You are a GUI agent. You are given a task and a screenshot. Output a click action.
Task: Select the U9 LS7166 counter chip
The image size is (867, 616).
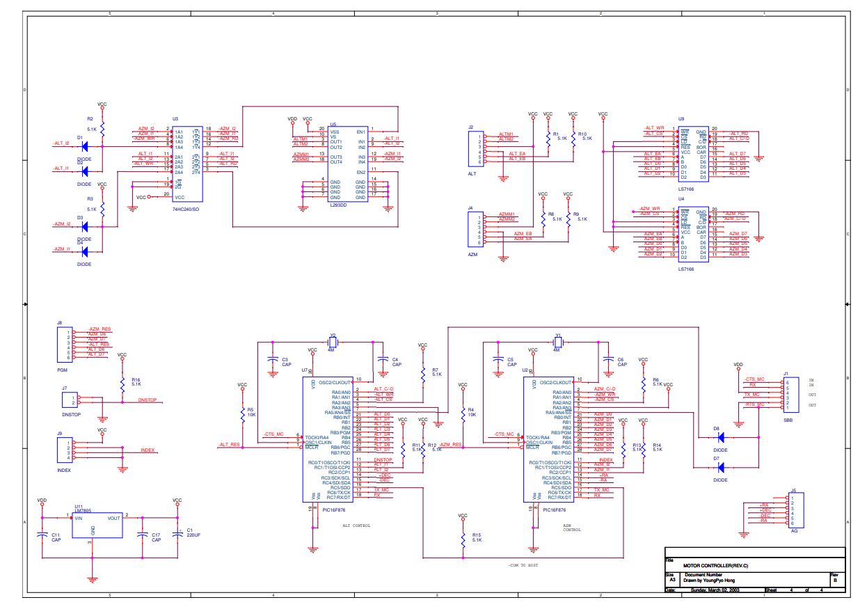click(693, 153)
